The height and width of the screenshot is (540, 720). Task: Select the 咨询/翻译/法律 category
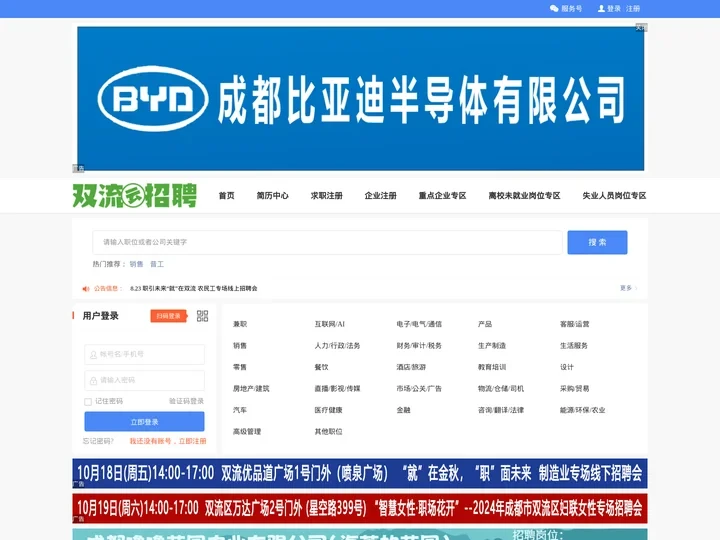[501, 410]
